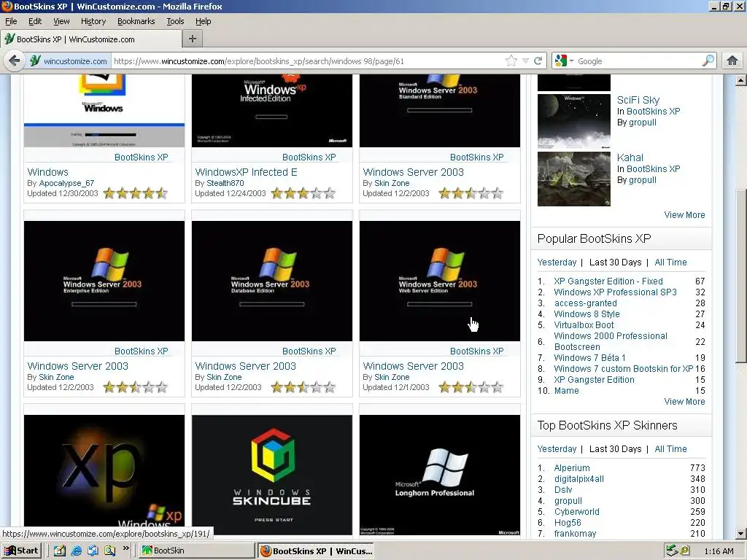
Task: Launch Internet Explorer from quick launch
Action: coord(76,551)
